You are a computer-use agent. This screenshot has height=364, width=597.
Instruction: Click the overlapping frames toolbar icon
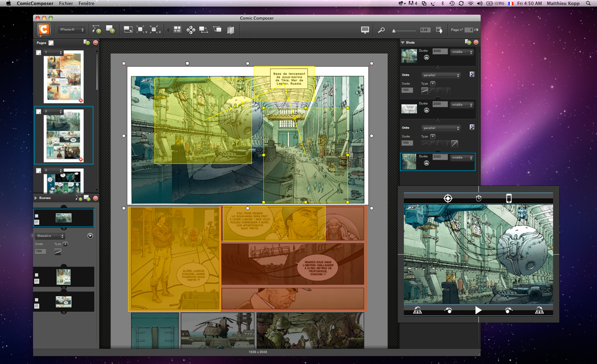click(x=203, y=29)
